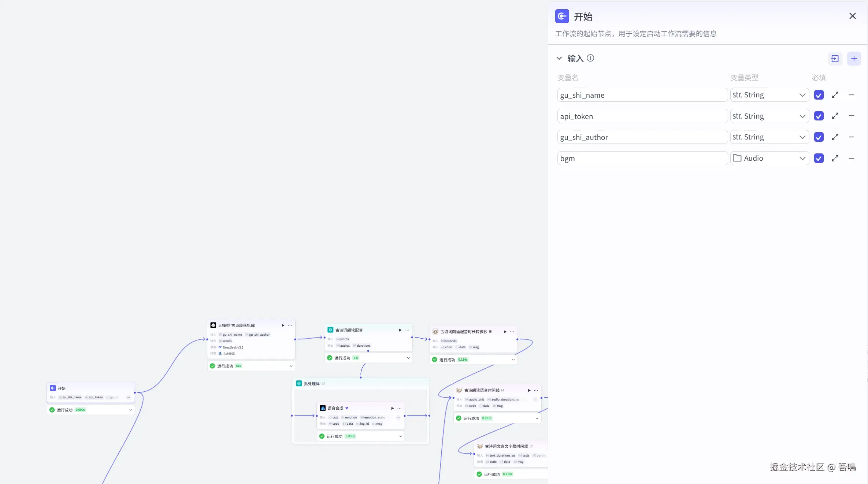This screenshot has height=484, width=868.
Task: Collapse the 输入 section chevron
Action: click(x=559, y=58)
